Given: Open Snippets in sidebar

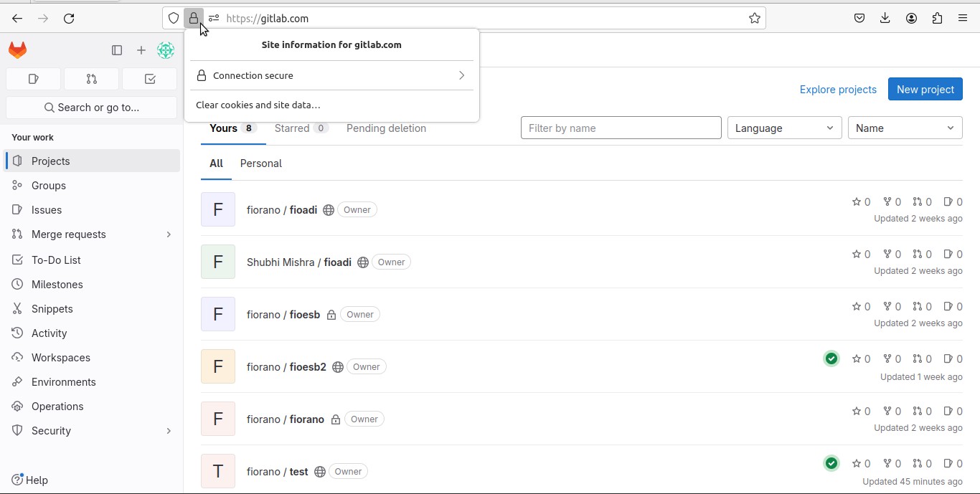Looking at the screenshot, I should (92, 308).
